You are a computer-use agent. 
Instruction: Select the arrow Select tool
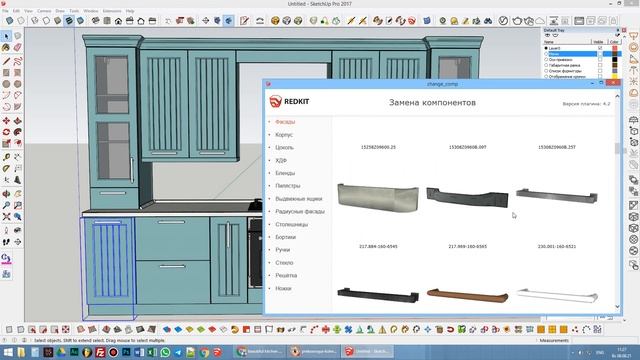(6, 36)
